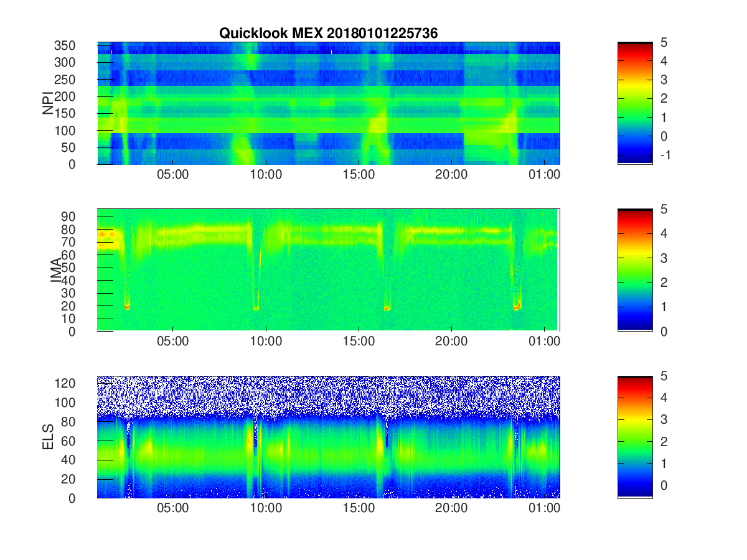Click 01:00 under the IMA panel
The height and width of the screenshot is (560, 747).
pos(545,342)
